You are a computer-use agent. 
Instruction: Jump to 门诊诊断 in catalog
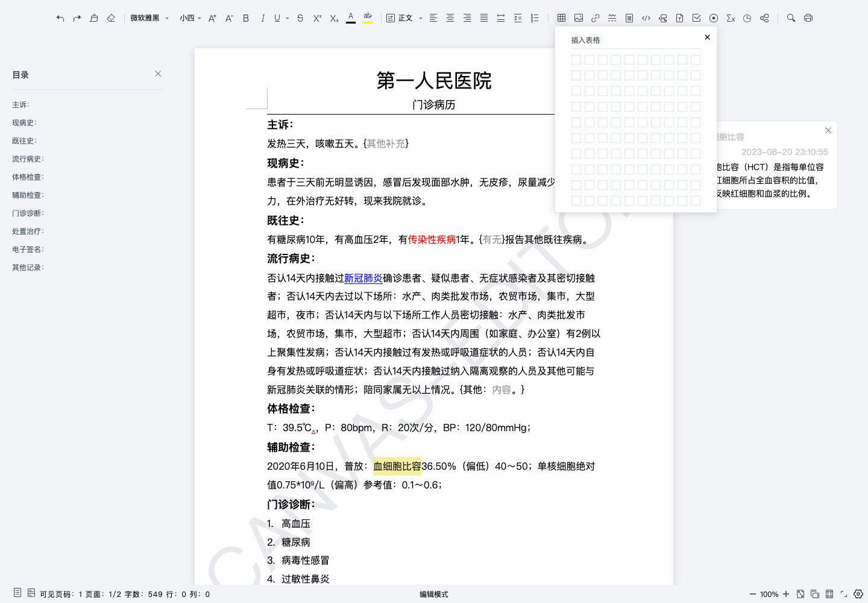pyautogui.click(x=28, y=213)
